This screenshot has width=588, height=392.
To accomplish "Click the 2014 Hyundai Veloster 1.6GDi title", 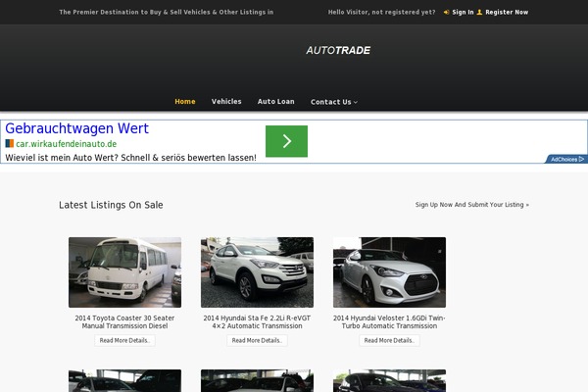I will click(389, 321).
